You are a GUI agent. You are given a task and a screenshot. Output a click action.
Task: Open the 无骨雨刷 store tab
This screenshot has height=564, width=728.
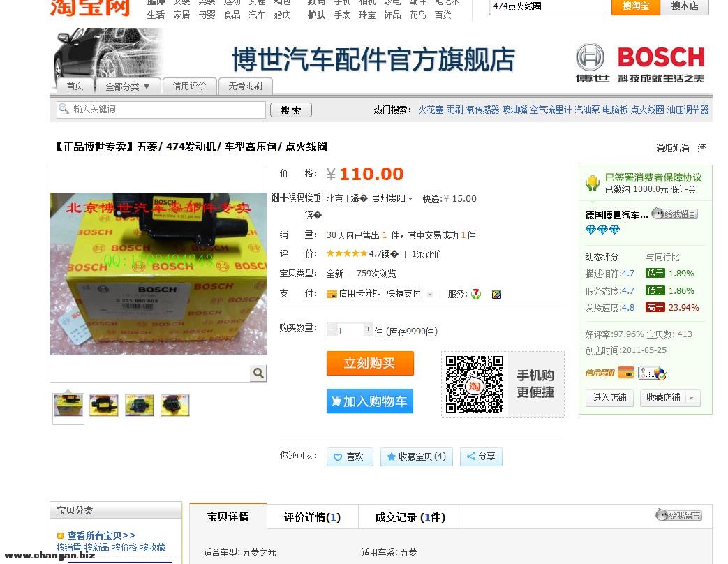245,87
